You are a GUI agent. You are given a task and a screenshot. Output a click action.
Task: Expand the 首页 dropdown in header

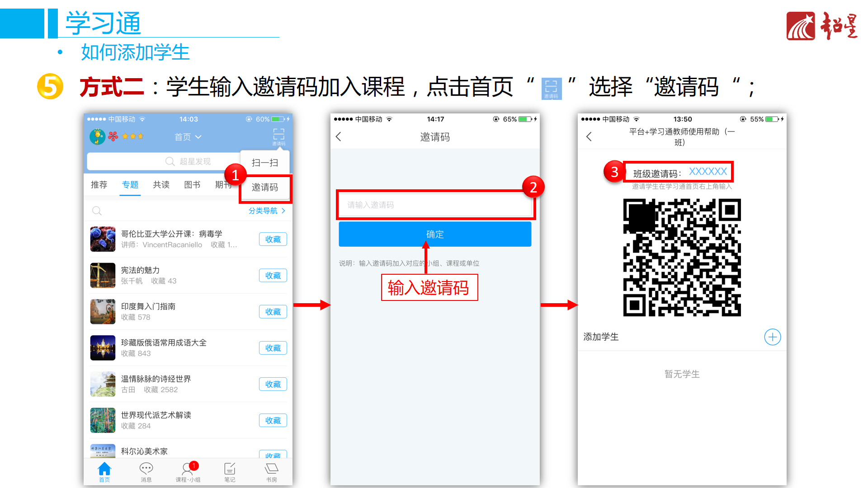pyautogui.click(x=188, y=137)
